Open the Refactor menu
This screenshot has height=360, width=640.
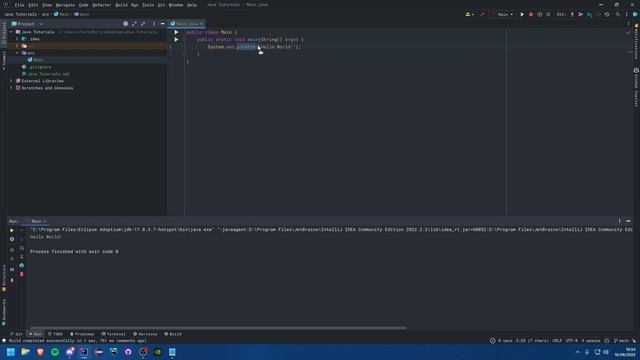point(102,5)
